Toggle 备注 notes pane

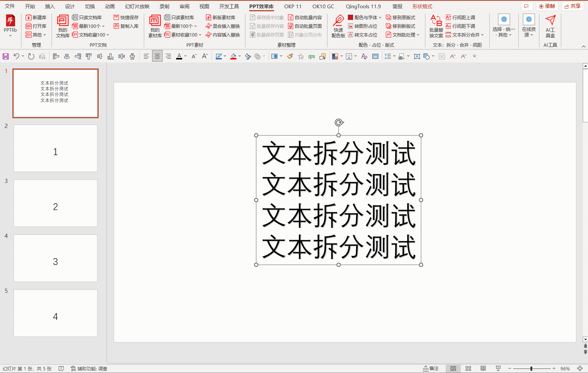(x=431, y=368)
